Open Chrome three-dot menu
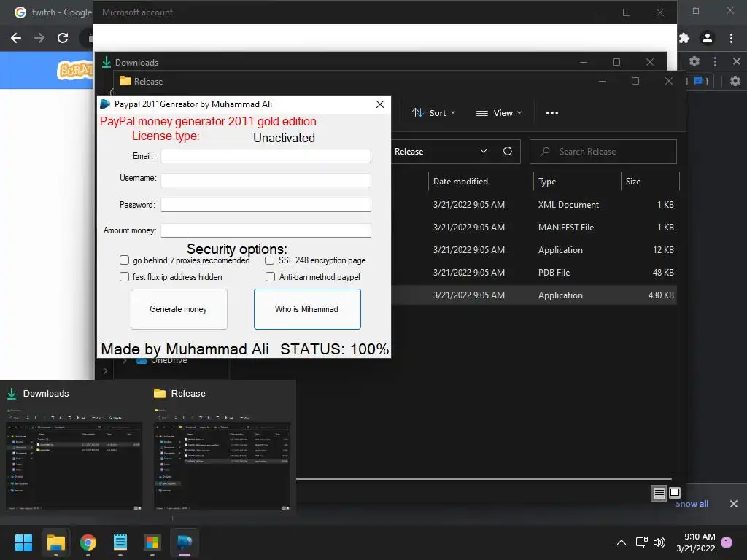 click(731, 38)
